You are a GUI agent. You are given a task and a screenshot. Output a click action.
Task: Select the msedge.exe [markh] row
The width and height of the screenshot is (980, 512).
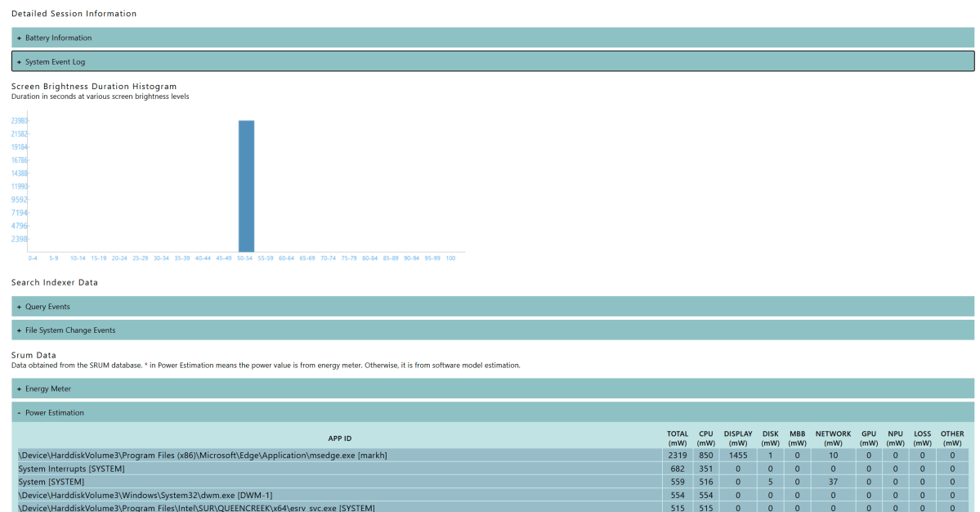click(x=493, y=455)
